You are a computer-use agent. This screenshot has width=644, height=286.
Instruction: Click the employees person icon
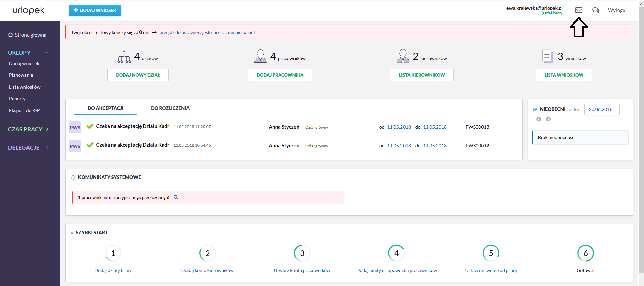260,56
